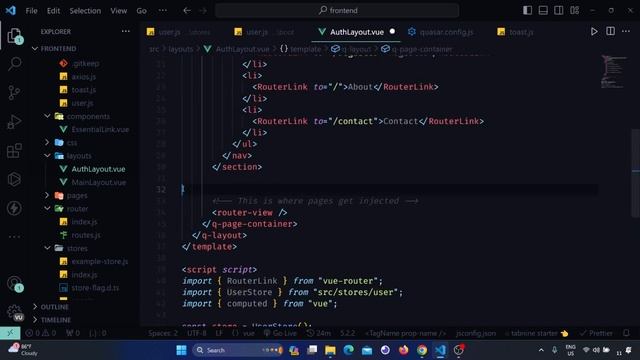Show hidden menu bar items via ellipsis

[x=162, y=11]
